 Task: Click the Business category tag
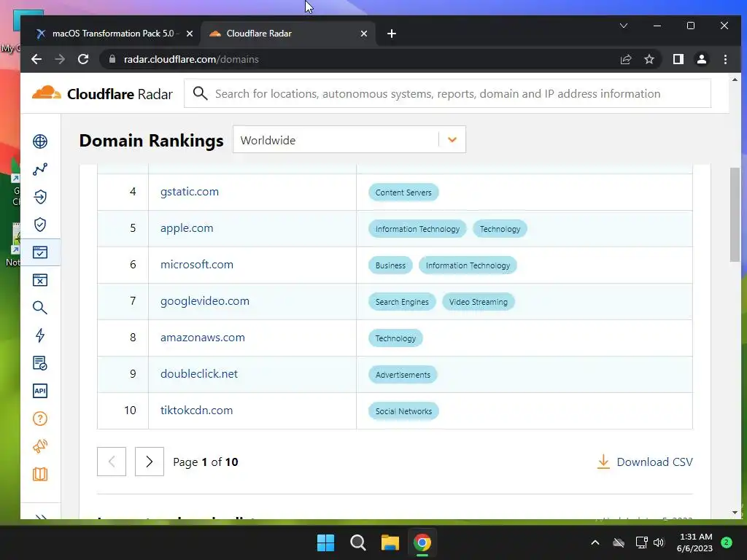391,265
